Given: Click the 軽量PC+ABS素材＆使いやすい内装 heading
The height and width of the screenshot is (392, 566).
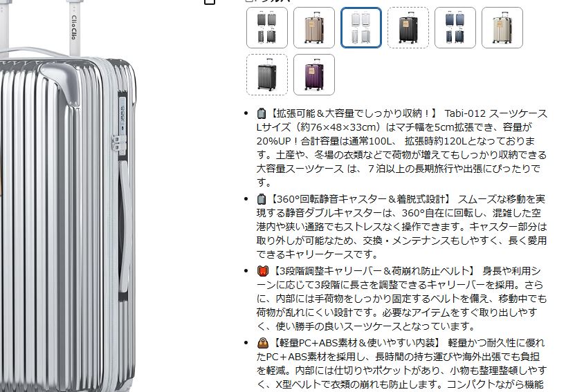Looking at the screenshot, I should pyautogui.click(x=356, y=343).
